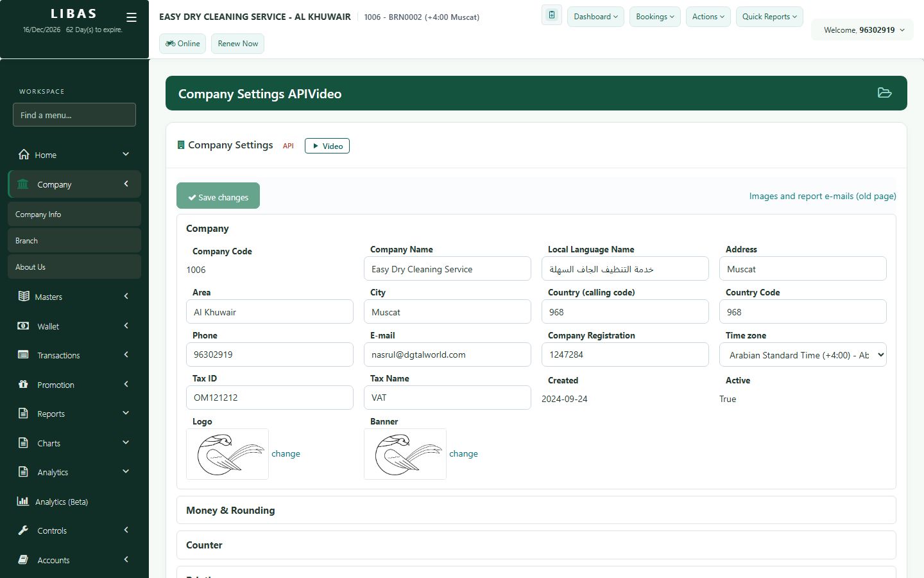
Task: Click the Accounts book icon
Action: coord(23,559)
